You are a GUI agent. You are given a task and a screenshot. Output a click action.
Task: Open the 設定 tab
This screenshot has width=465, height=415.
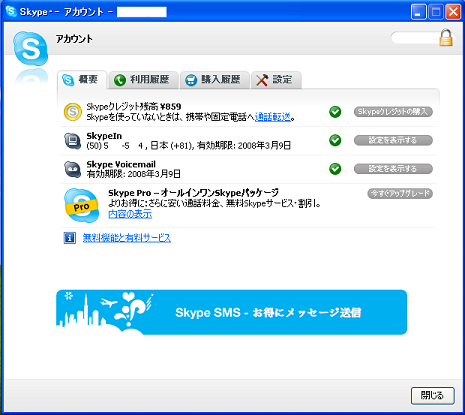coord(276,80)
